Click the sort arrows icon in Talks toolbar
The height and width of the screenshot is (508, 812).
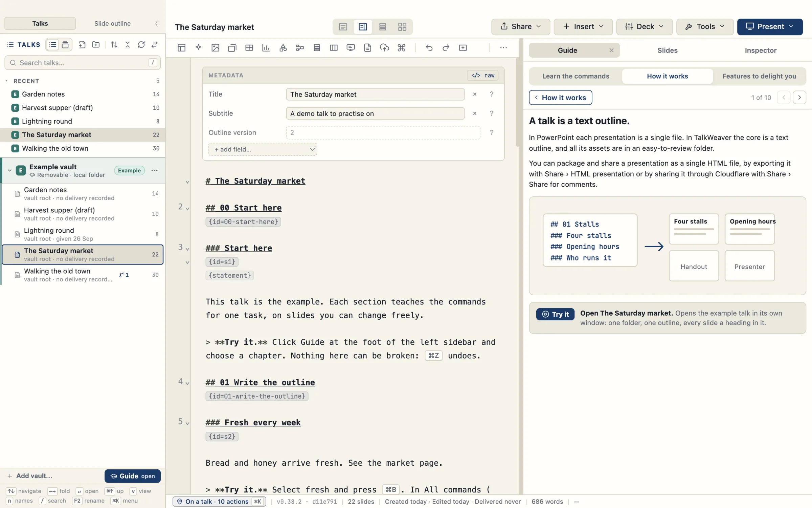point(114,44)
